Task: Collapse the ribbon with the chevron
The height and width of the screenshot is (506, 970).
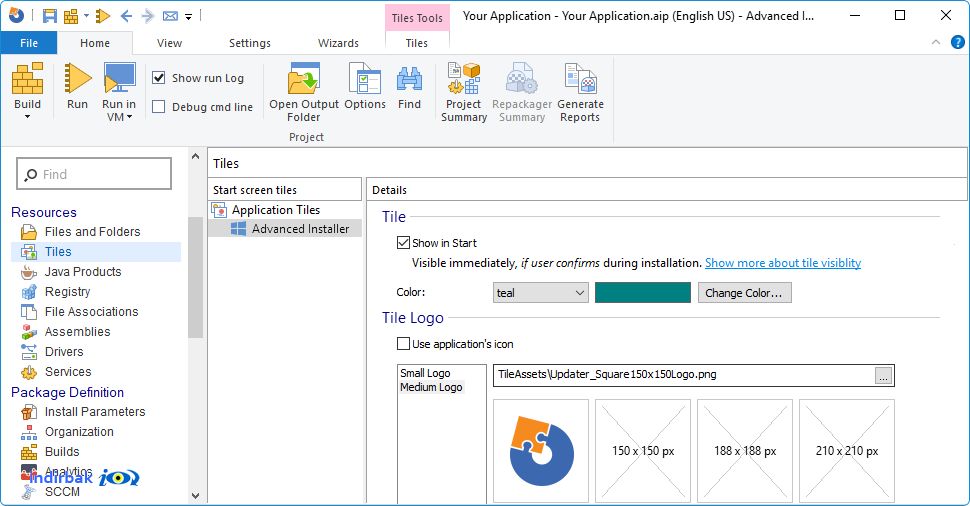Action: click(935, 42)
